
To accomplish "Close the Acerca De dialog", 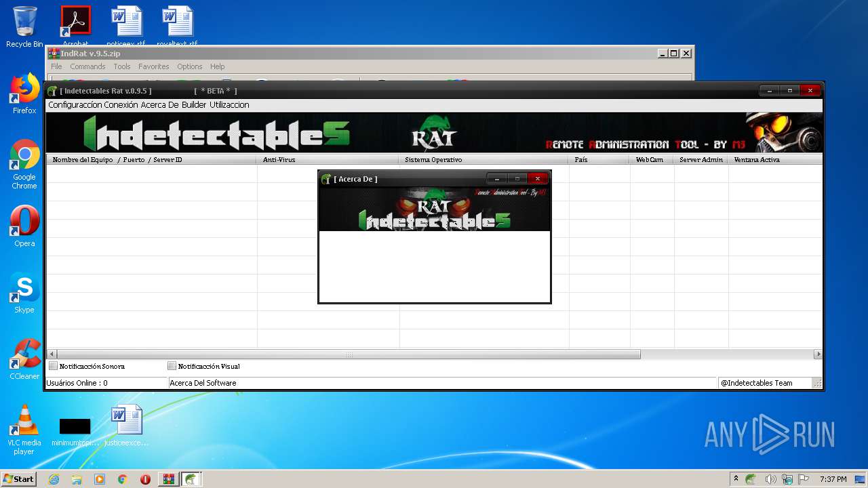I will point(537,179).
